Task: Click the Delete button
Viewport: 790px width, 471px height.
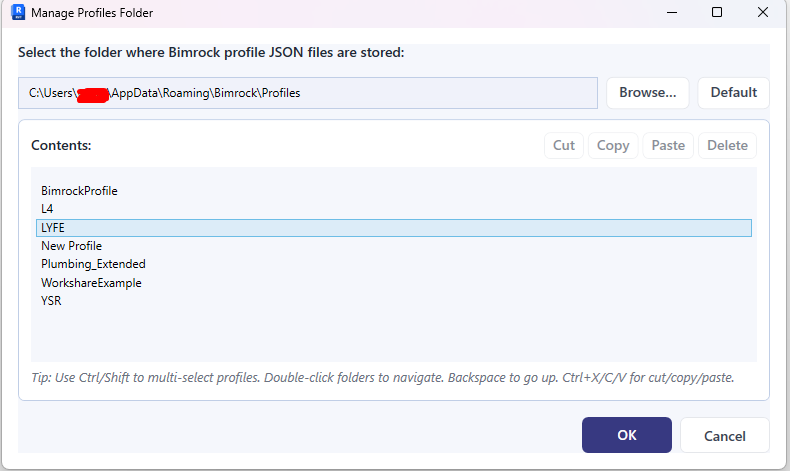Action: (727, 146)
